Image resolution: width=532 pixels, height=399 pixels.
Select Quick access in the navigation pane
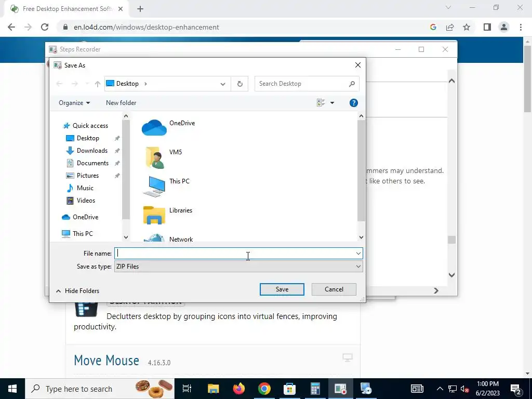click(x=86, y=126)
